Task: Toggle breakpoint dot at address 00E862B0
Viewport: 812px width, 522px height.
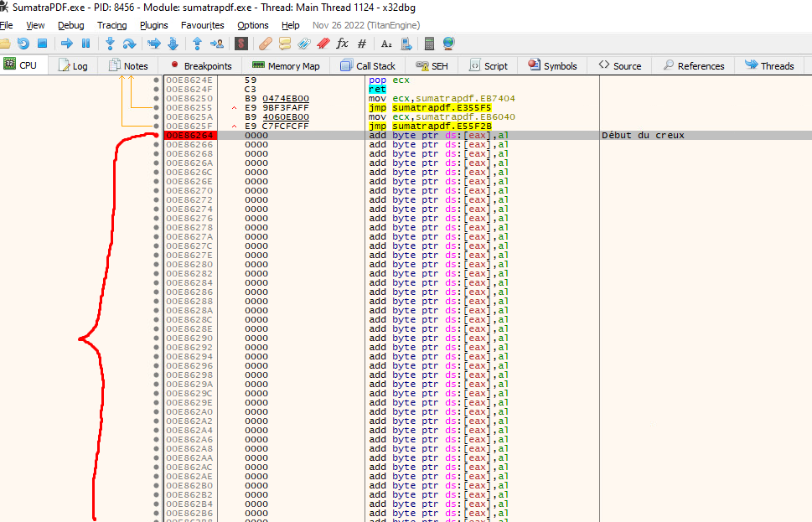Action: pos(157,486)
